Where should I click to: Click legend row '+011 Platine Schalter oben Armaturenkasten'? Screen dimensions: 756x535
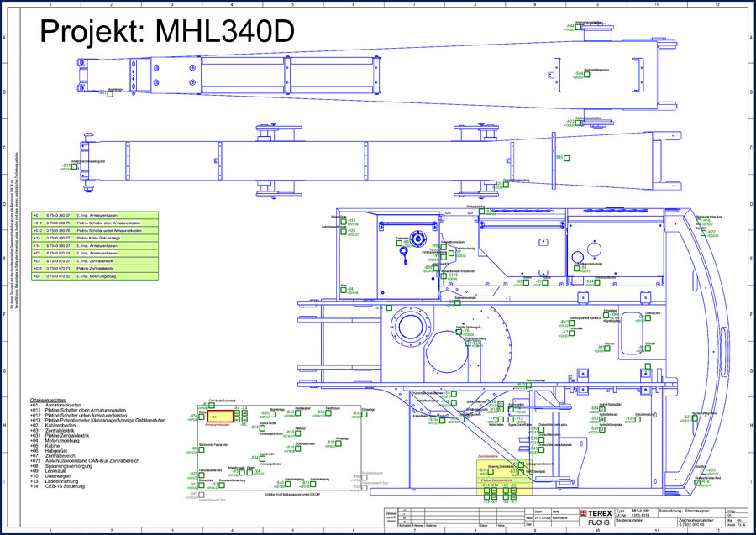[95, 223]
